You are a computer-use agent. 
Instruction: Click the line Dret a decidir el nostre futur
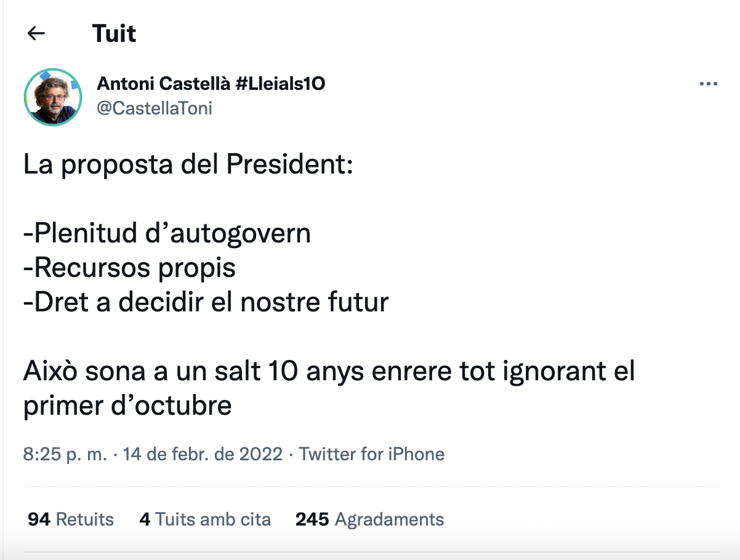click(206, 302)
